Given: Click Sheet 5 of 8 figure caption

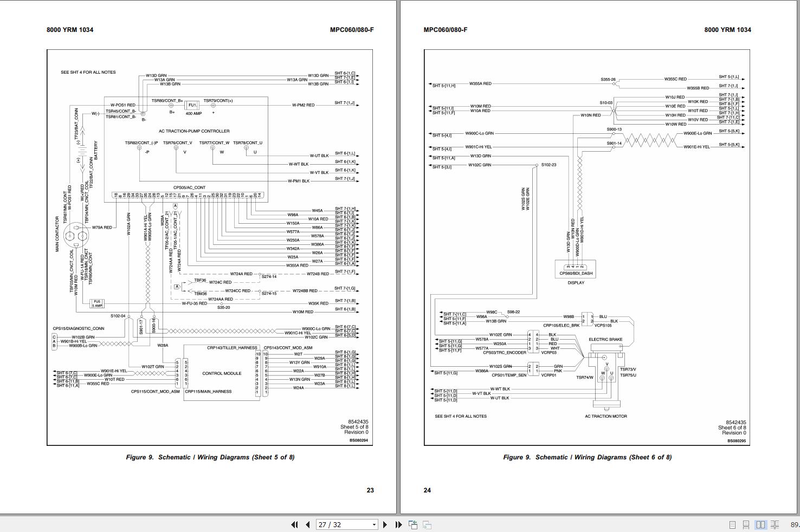Looking at the screenshot, I should (210, 457).
